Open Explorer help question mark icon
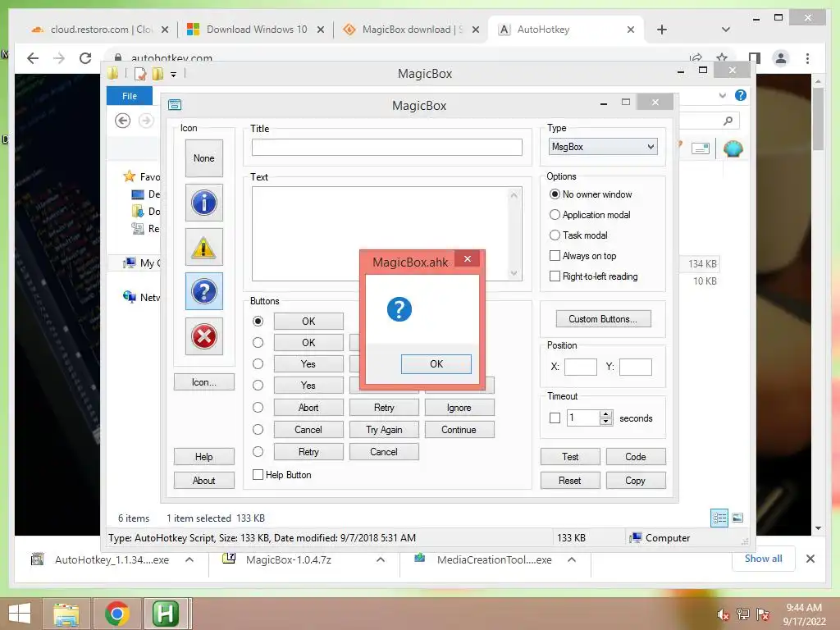Image resolution: width=840 pixels, height=630 pixels. coord(741,95)
